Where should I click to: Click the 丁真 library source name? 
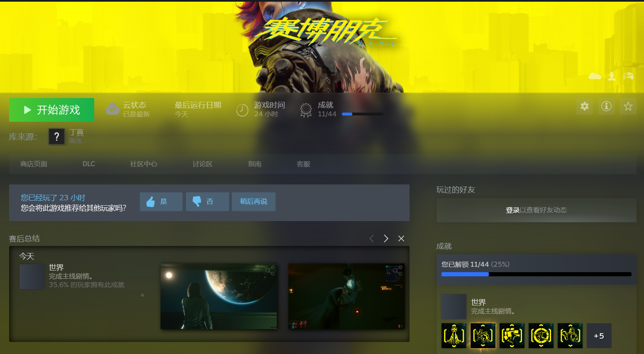[77, 133]
